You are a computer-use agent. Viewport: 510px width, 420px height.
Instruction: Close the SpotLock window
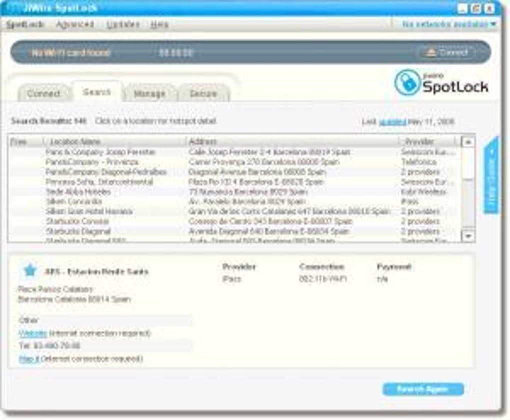click(489, 8)
